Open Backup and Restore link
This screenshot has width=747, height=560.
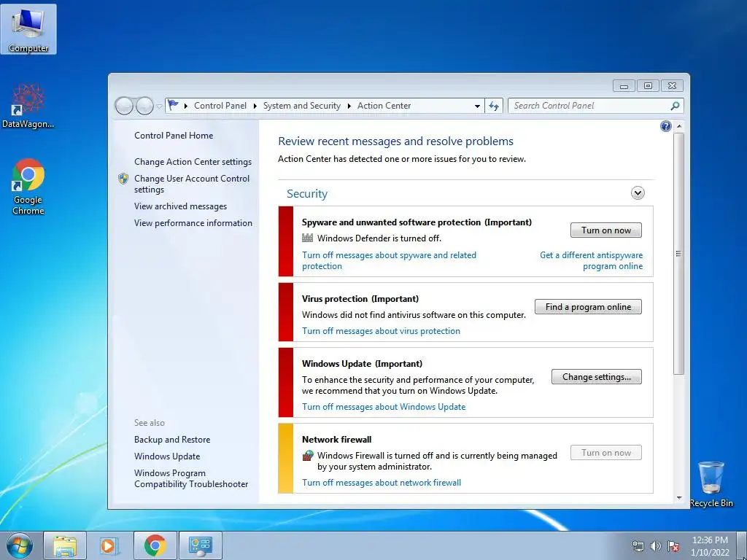point(172,440)
